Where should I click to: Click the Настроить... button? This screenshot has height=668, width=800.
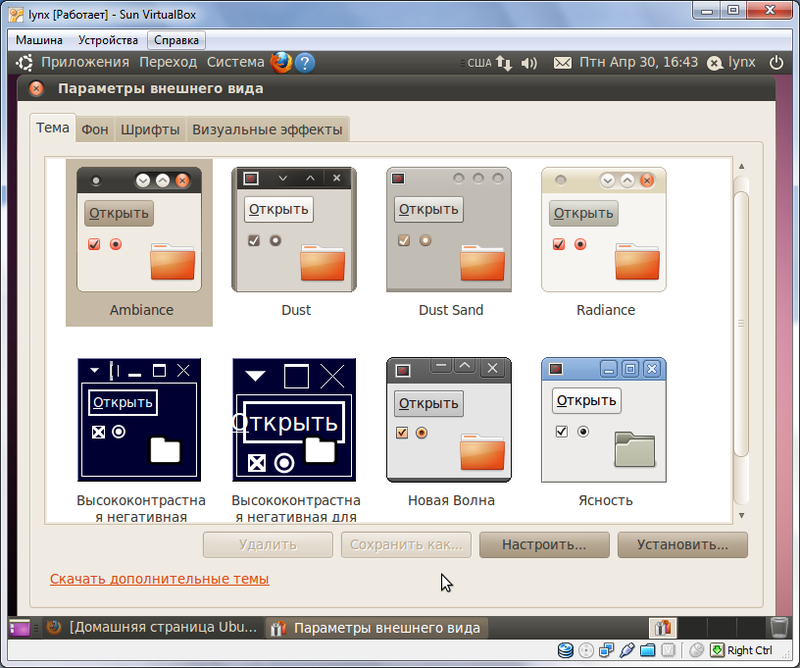pyautogui.click(x=543, y=545)
